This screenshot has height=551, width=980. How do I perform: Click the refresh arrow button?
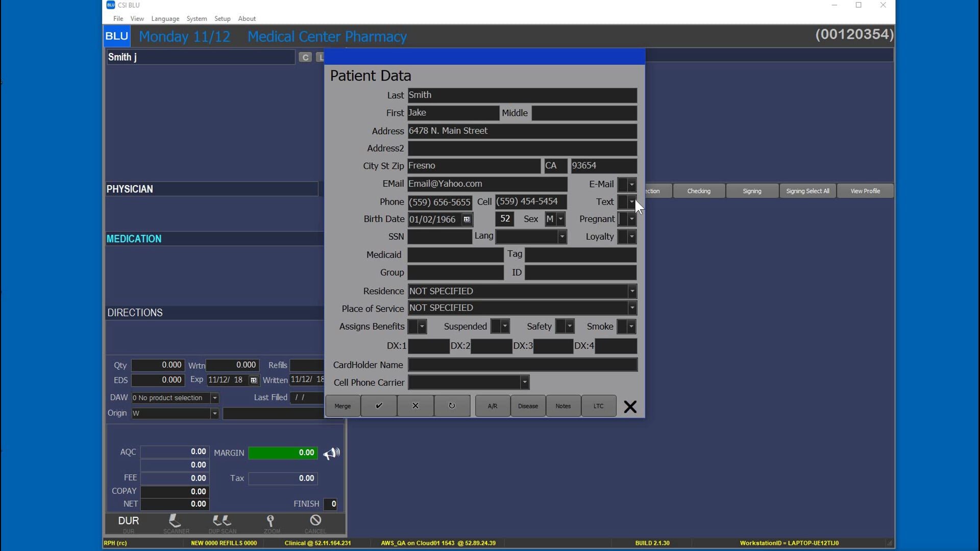[x=452, y=406]
